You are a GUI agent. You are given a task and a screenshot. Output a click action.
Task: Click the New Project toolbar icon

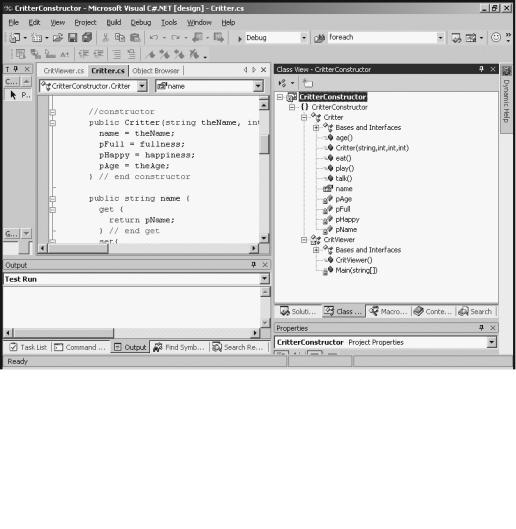coord(15,37)
